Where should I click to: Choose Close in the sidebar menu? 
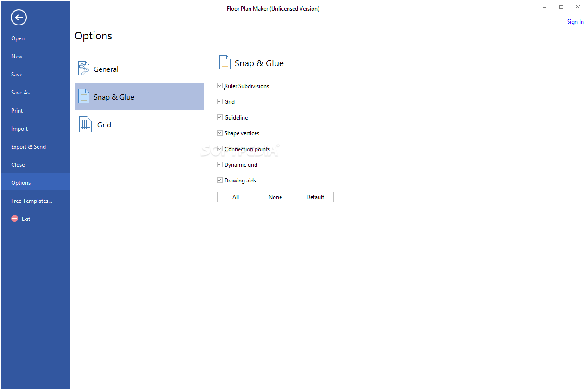coord(36,165)
